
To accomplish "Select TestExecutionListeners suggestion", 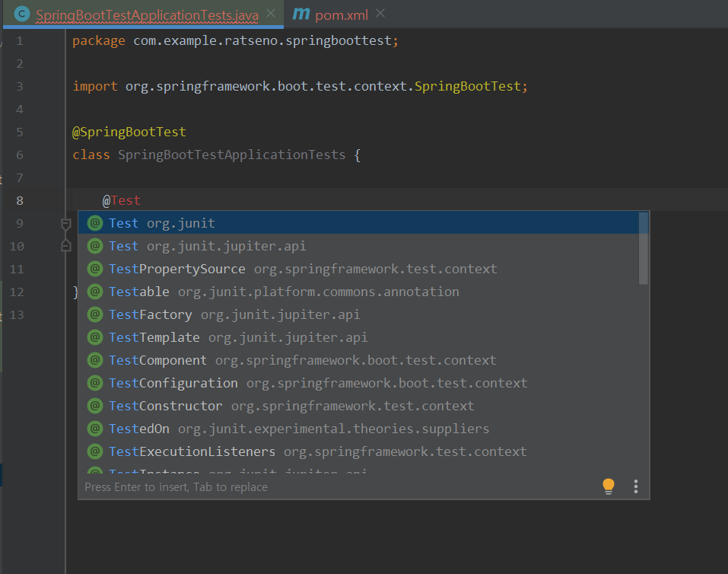I will 358,451.
